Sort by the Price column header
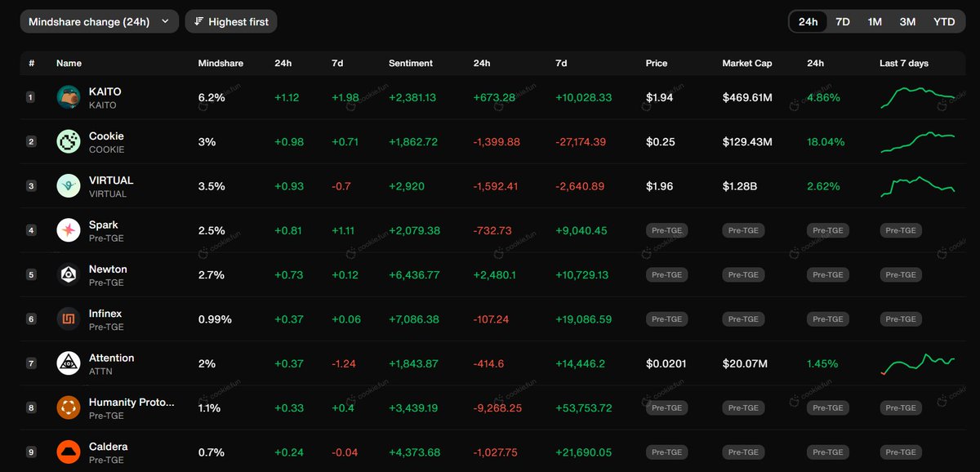The height and width of the screenshot is (472, 980). click(x=657, y=63)
